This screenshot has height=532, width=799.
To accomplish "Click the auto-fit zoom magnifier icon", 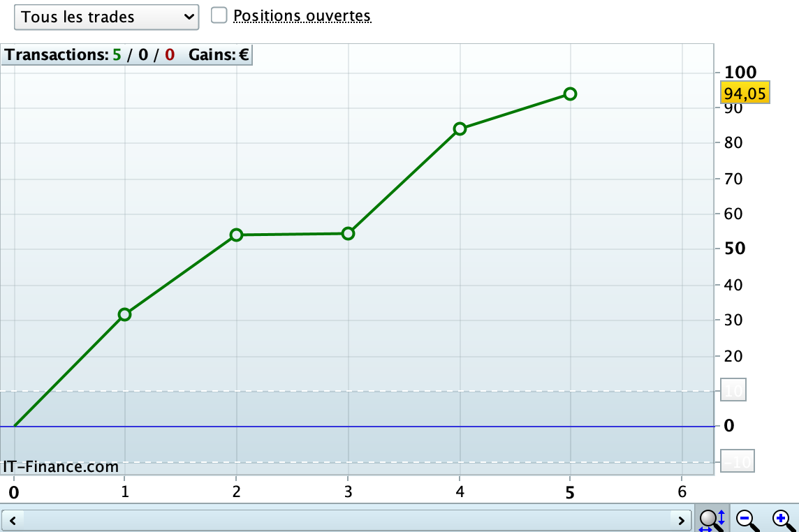I will click(x=712, y=519).
